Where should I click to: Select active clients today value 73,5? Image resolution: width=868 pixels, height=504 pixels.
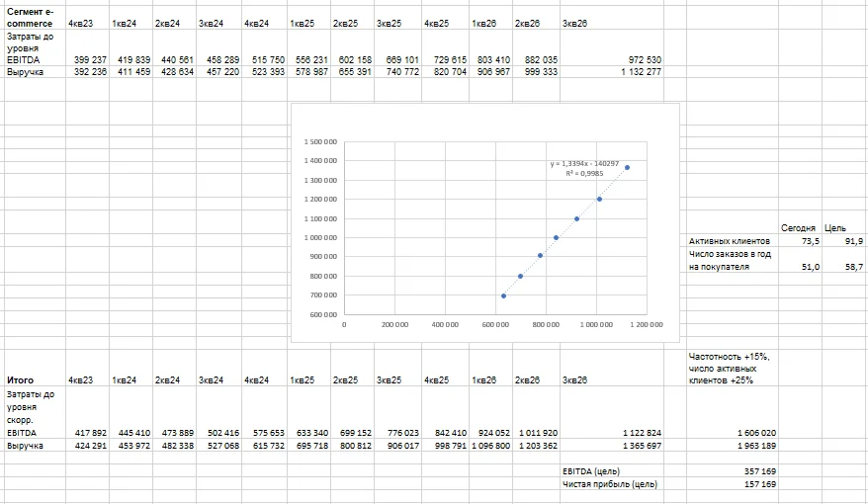(800, 241)
